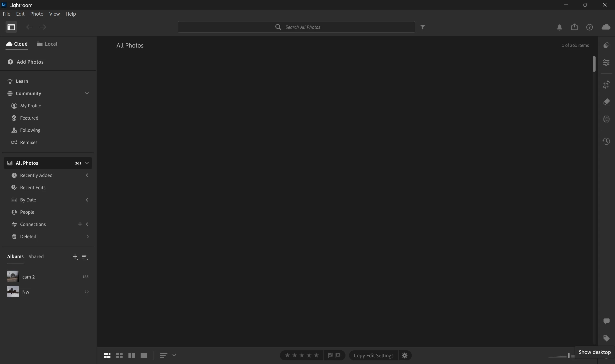Click Copy Edit Settings button
Image resolution: width=615 pixels, height=364 pixels.
click(x=373, y=355)
